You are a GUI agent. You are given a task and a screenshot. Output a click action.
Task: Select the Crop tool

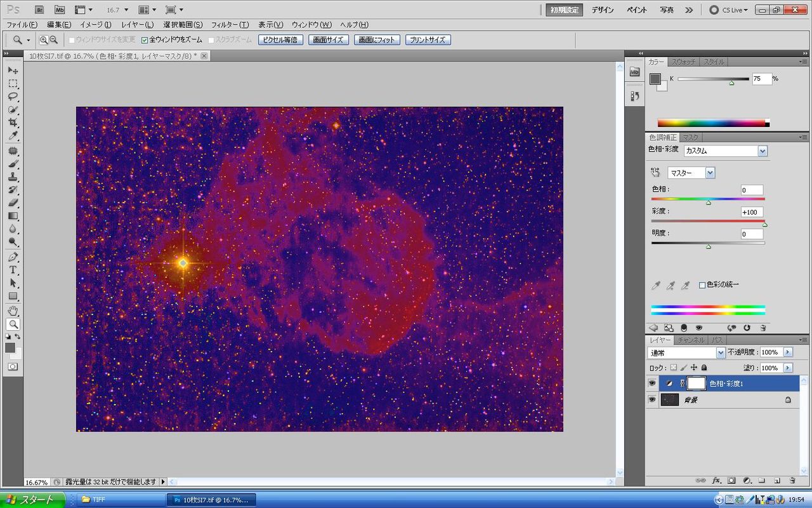coord(13,123)
